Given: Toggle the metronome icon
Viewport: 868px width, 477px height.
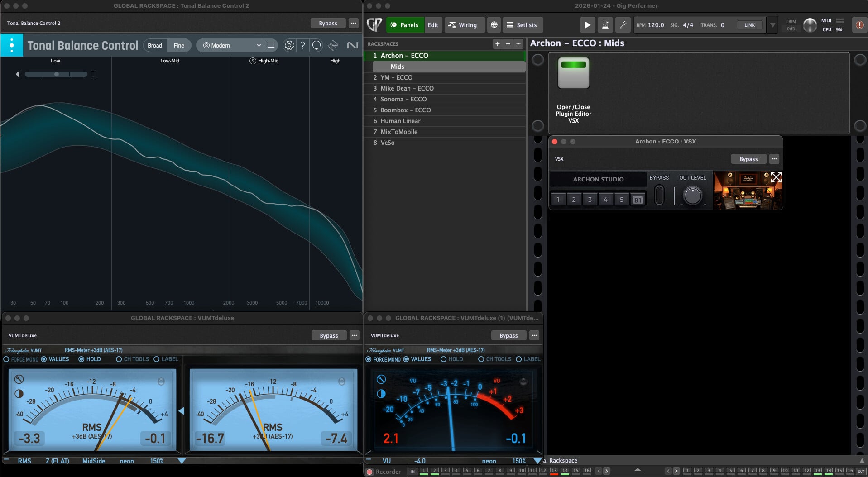Looking at the screenshot, I should (605, 25).
